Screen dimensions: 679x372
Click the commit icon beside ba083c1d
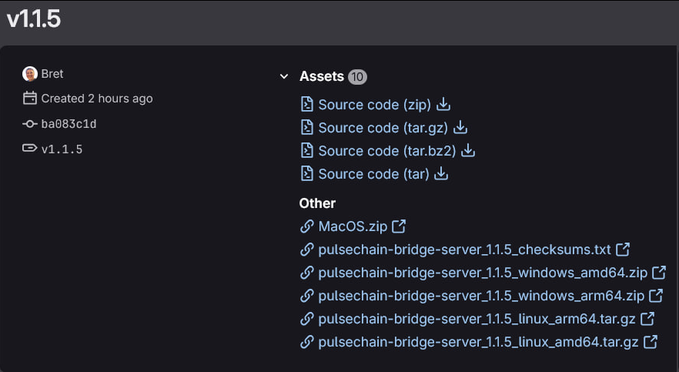tap(29, 124)
